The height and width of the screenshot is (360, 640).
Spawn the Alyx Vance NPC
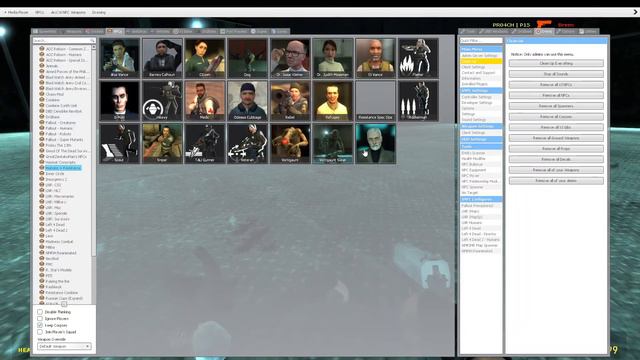(x=120, y=58)
